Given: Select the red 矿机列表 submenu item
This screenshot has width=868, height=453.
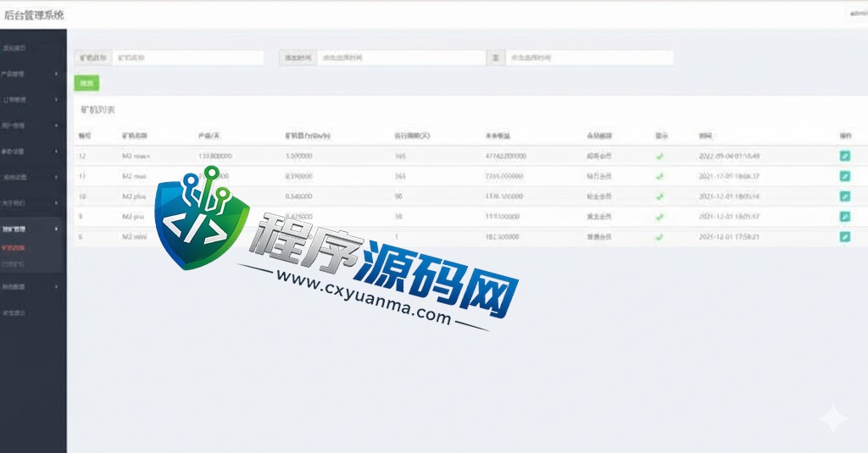Looking at the screenshot, I should tap(14, 248).
